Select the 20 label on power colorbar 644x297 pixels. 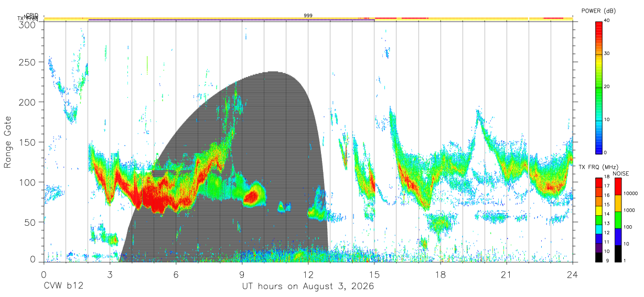[x=607, y=87]
